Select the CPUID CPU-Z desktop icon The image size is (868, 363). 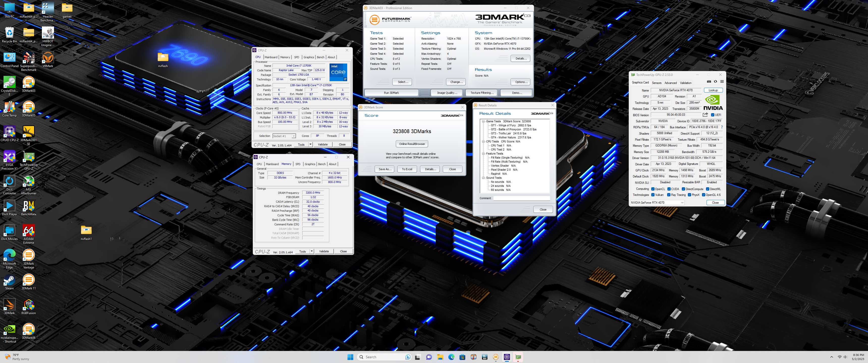click(9, 133)
